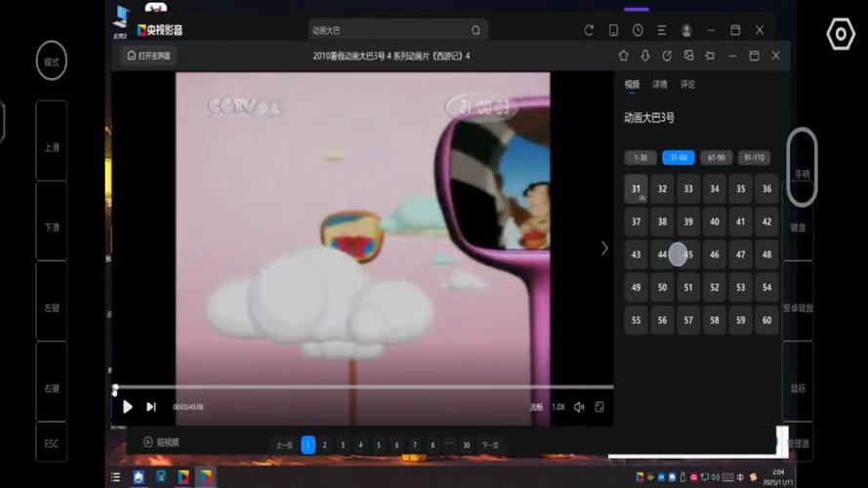Click the play button in the video player
Viewport: 868px width, 488px height.
click(127, 407)
